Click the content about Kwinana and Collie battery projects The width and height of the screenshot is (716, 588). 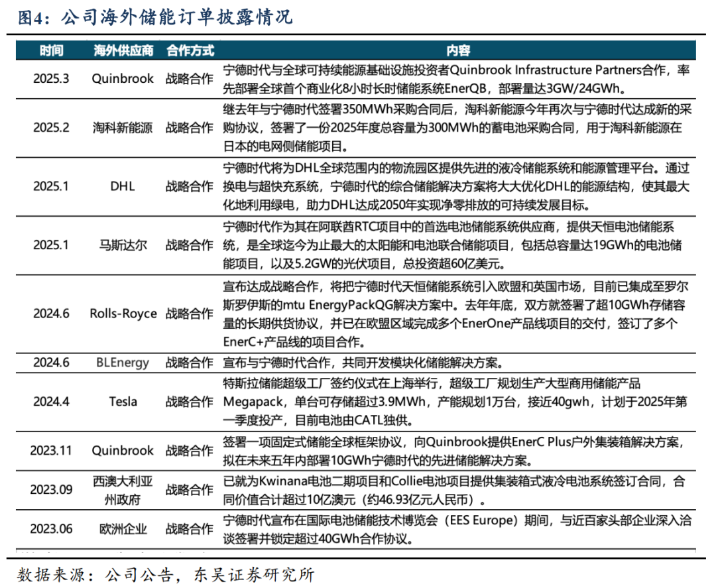pyautogui.click(x=454, y=491)
